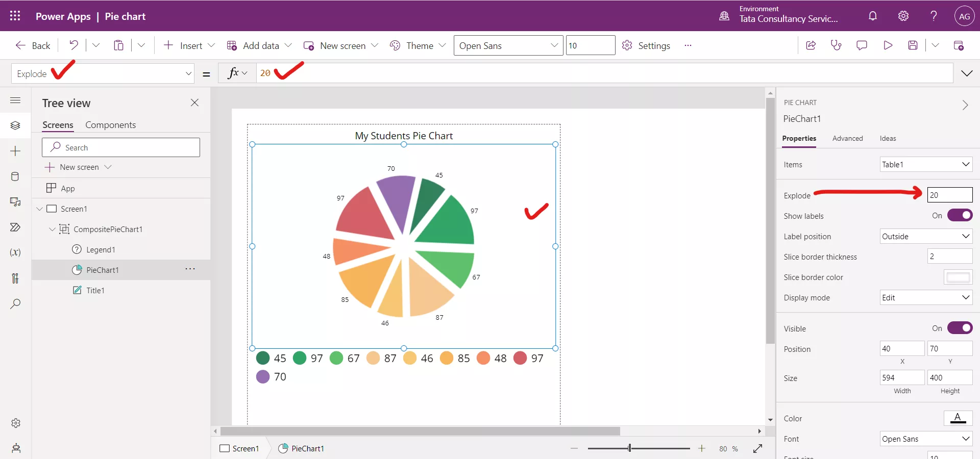The width and height of the screenshot is (980, 459).
Task: Switch to the Advanced properties tab
Action: 847,138
